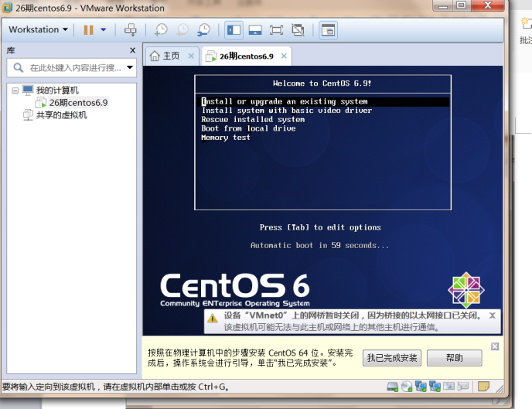Close the 主页 tab
Screen dimensions: 532x409
coord(191,56)
